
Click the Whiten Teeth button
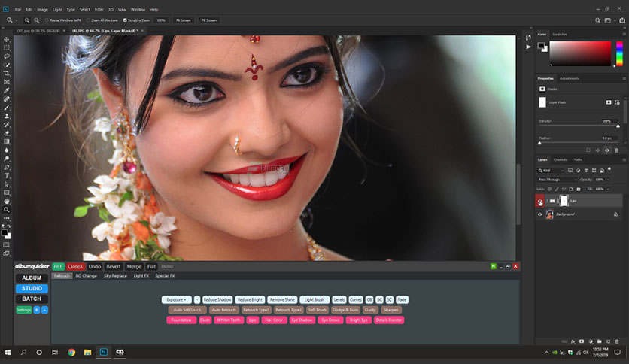(229, 320)
